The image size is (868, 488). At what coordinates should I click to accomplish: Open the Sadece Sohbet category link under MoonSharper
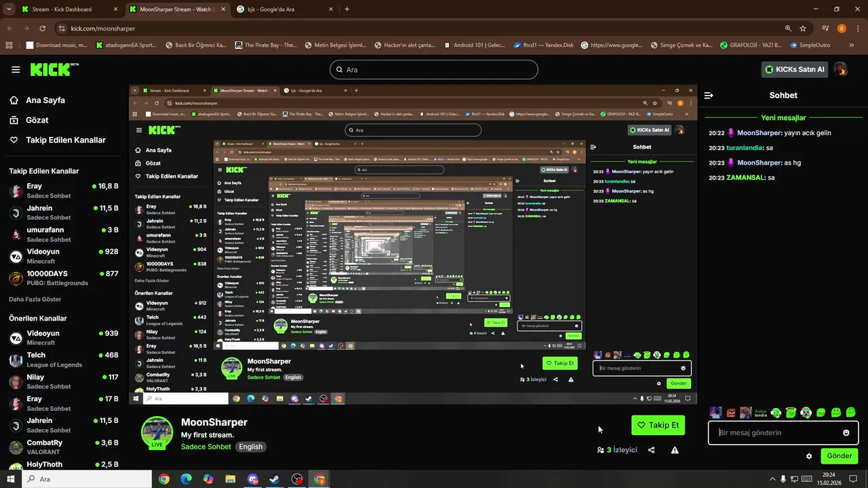(x=206, y=447)
